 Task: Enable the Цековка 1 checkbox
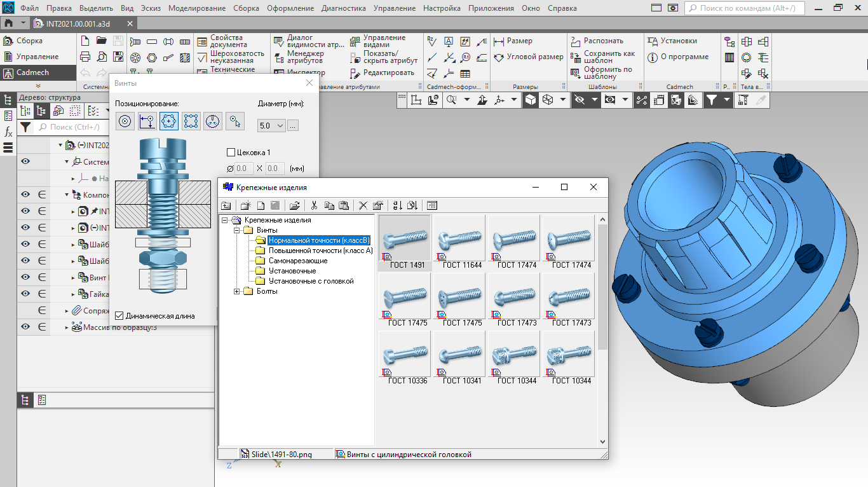(231, 153)
